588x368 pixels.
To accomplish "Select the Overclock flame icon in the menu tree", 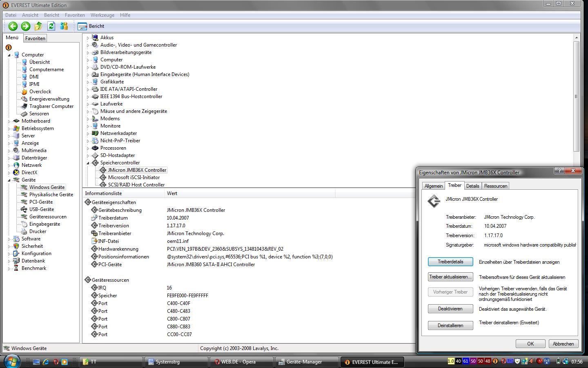I will (24, 92).
